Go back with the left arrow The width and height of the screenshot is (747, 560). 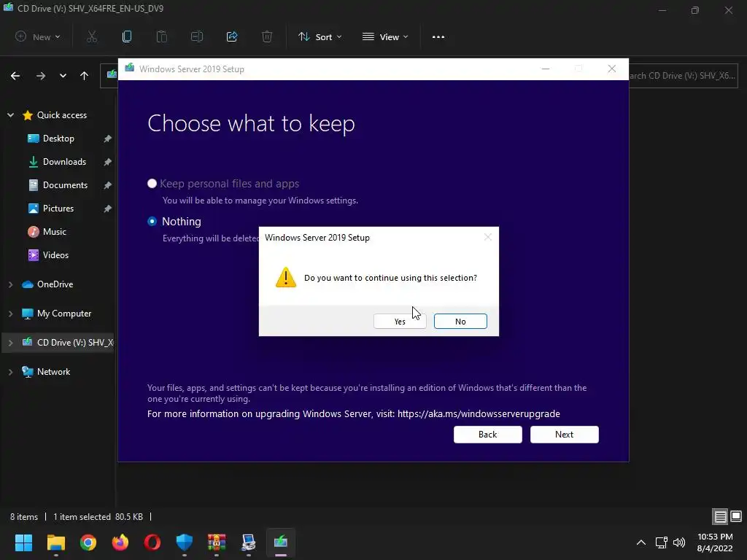[15, 76]
